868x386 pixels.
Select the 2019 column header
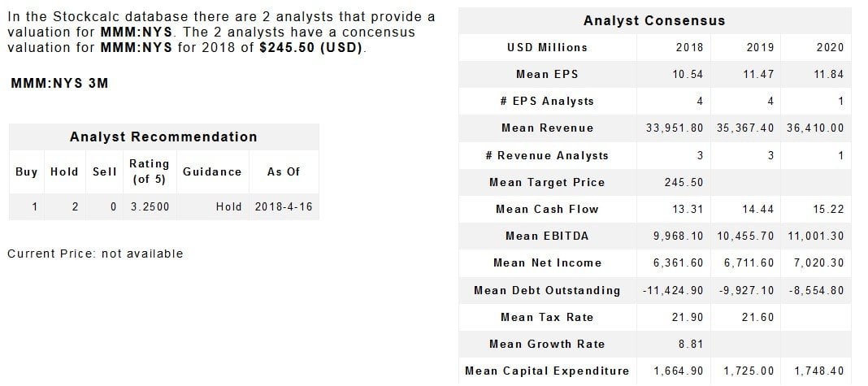pos(760,47)
